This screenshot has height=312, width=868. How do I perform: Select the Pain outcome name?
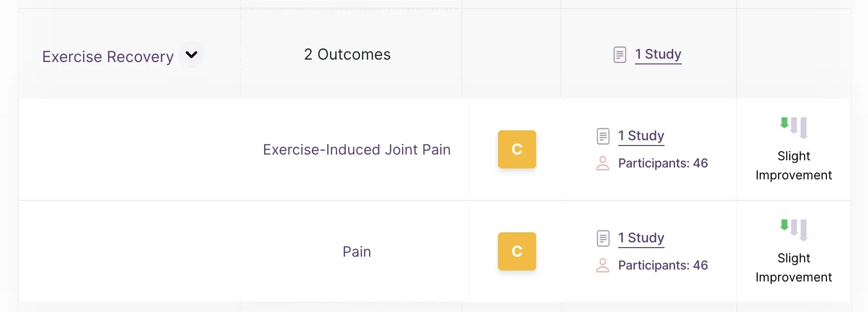357,251
